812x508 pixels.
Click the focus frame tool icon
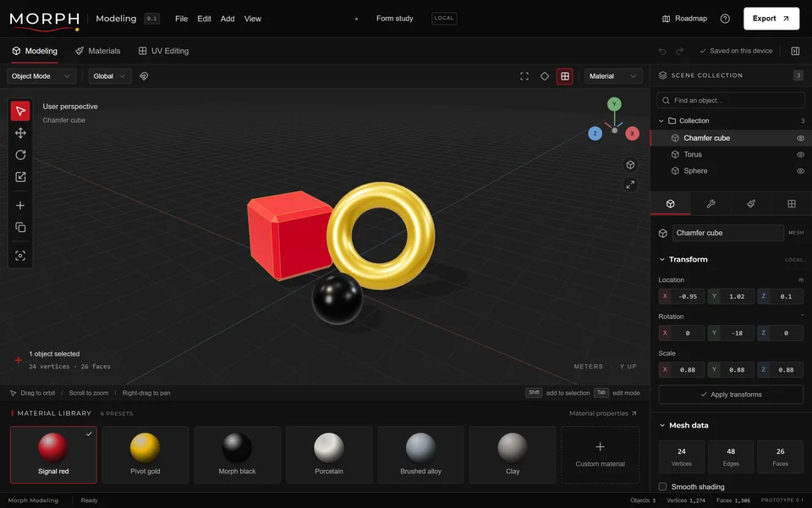pyautogui.click(x=20, y=256)
